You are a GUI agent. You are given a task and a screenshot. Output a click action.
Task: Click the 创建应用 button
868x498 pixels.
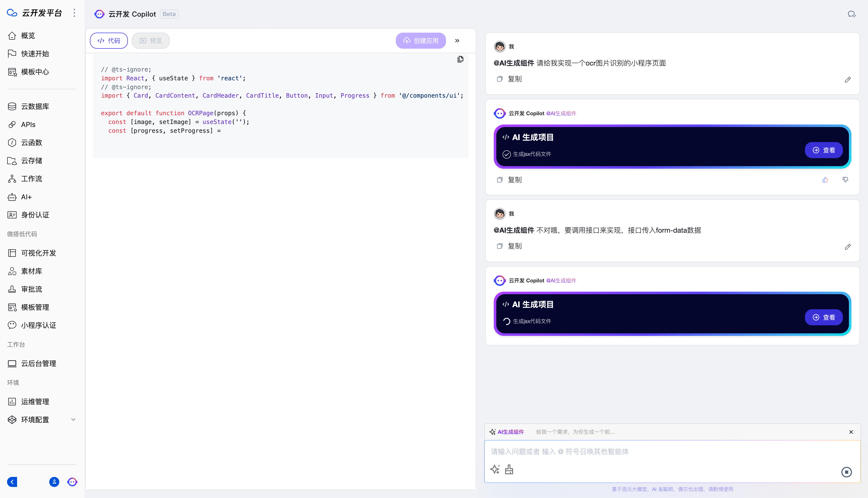420,41
